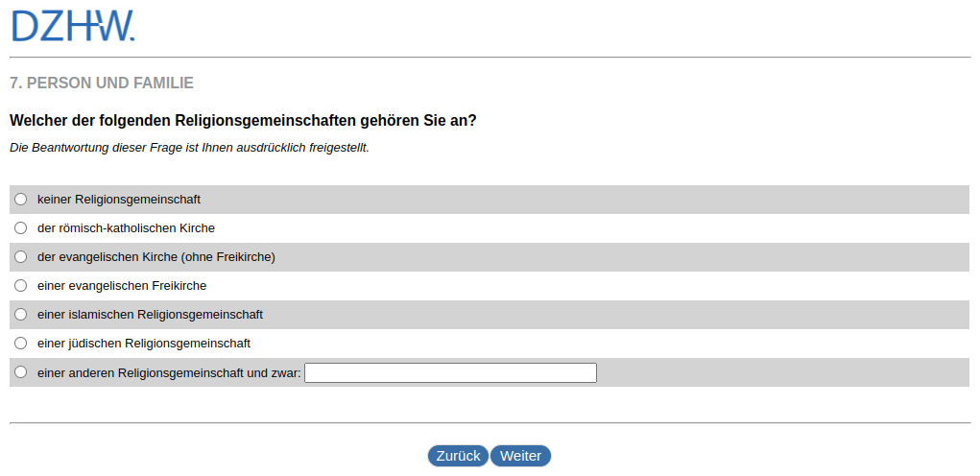
Task: Mark the islamischen Religionsgemeinschaft radio button
Action: click(21, 315)
